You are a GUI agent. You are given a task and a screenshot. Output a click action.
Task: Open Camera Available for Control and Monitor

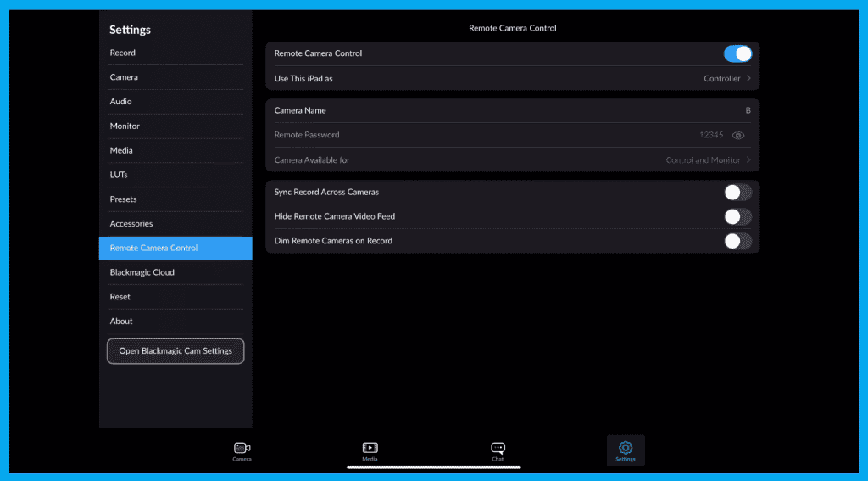708,159
